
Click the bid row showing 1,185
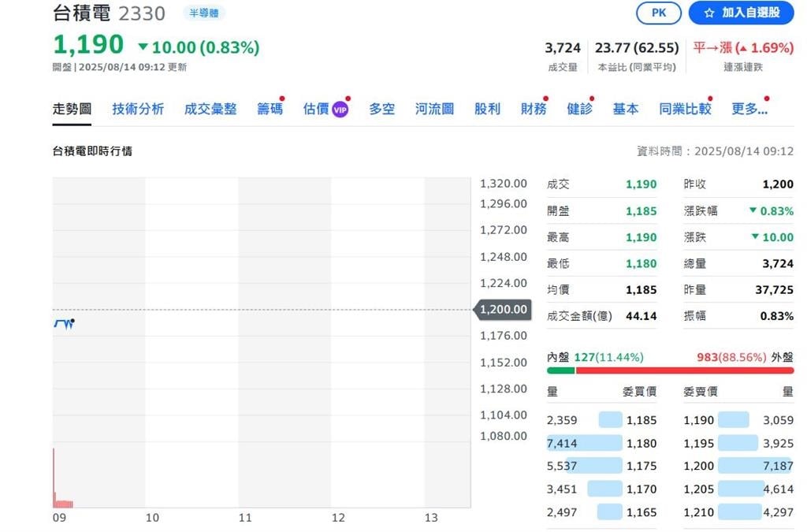[x=601, y=420]
